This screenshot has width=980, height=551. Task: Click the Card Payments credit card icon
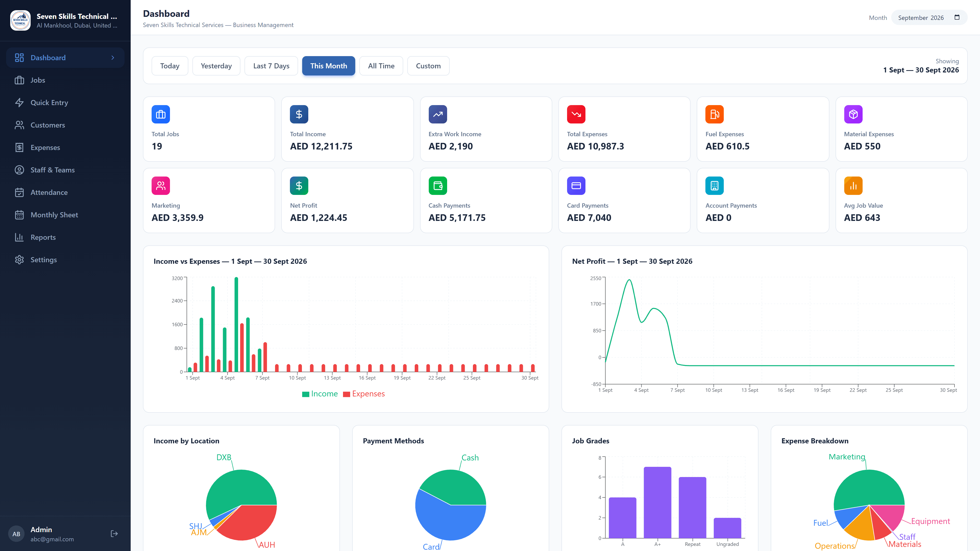[x=576, y=185]
